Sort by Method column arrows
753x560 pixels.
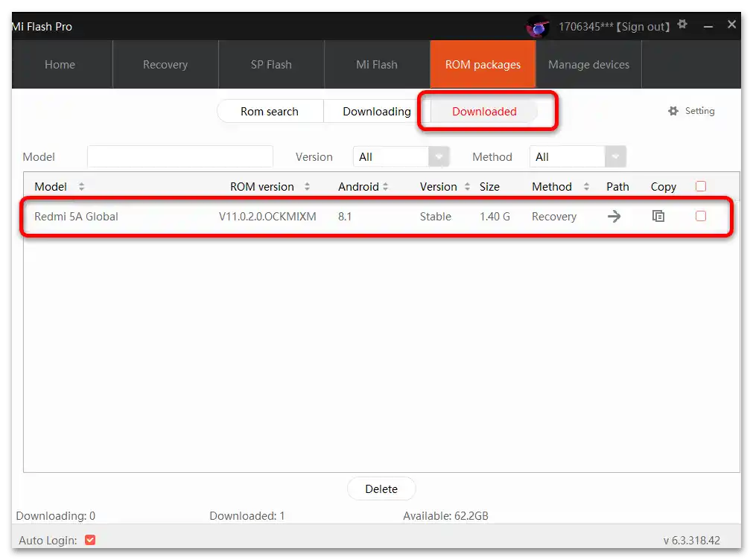(586, 186)
